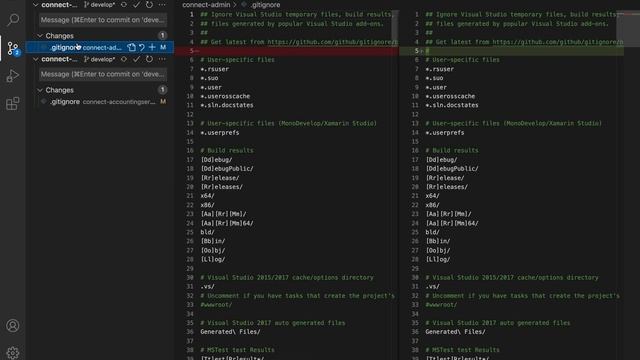640x360 pixels.
Task: Select .gitignore connect-ad... changed file row
Action: (x=100, y=47)
